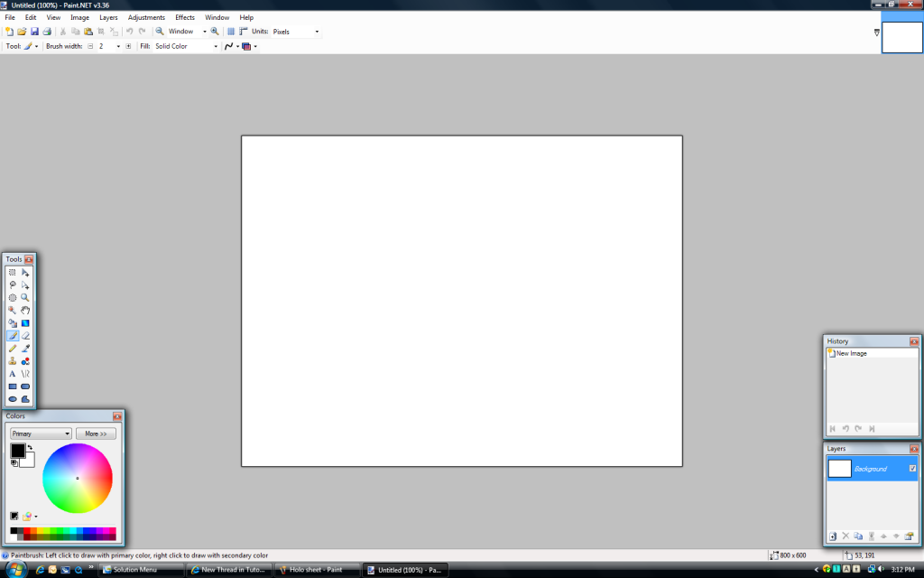Image resolution: width=924 pixels, height=578 pixels.
Task: Pick the Text tool in Tools panel
Action: [x=13, y=373]
